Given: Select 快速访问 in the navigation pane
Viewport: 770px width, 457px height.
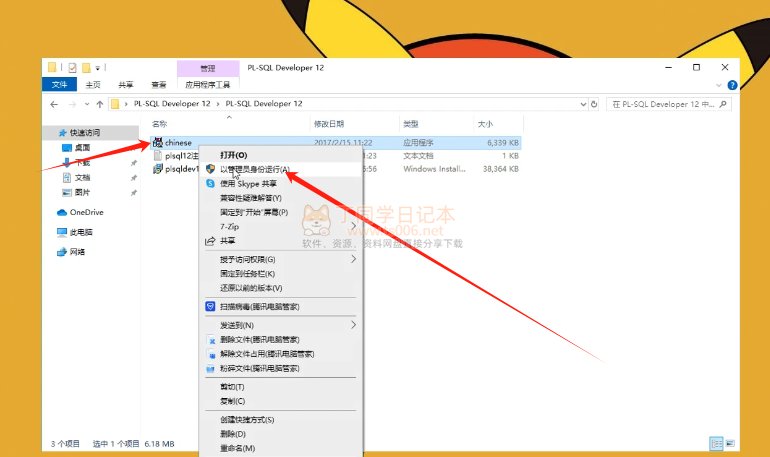Looking at the screenshot, I should [x=84, y=133].
